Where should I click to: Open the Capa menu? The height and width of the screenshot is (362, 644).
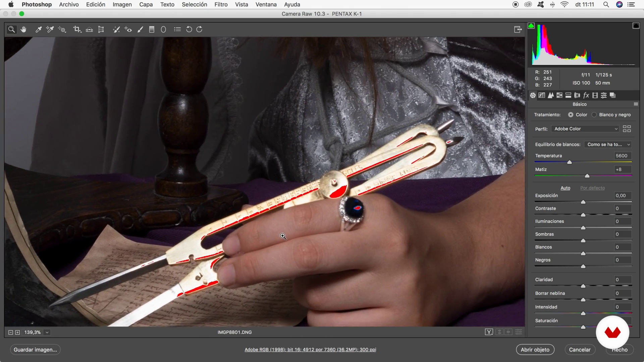point(146,4)
